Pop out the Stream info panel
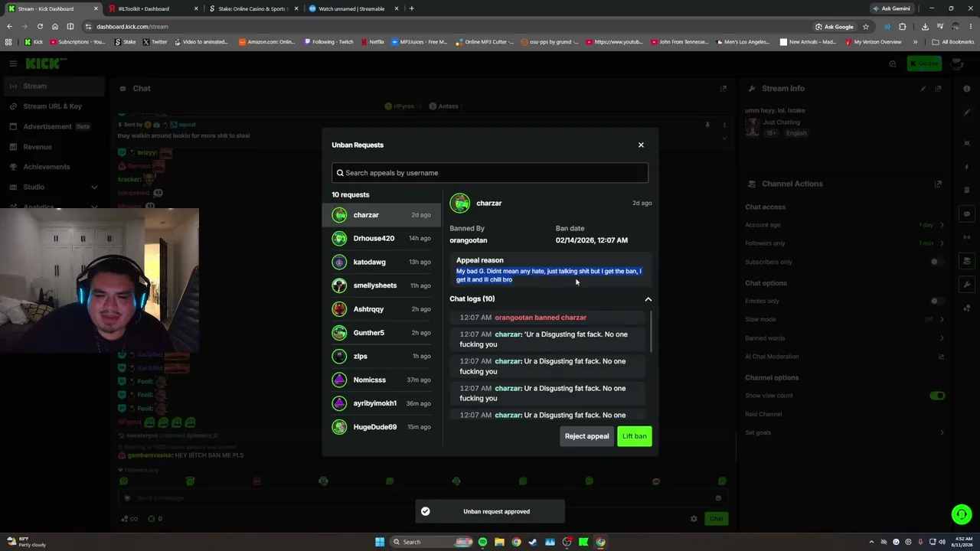Screen dimensions: 980x551 [x=938, y=88]
